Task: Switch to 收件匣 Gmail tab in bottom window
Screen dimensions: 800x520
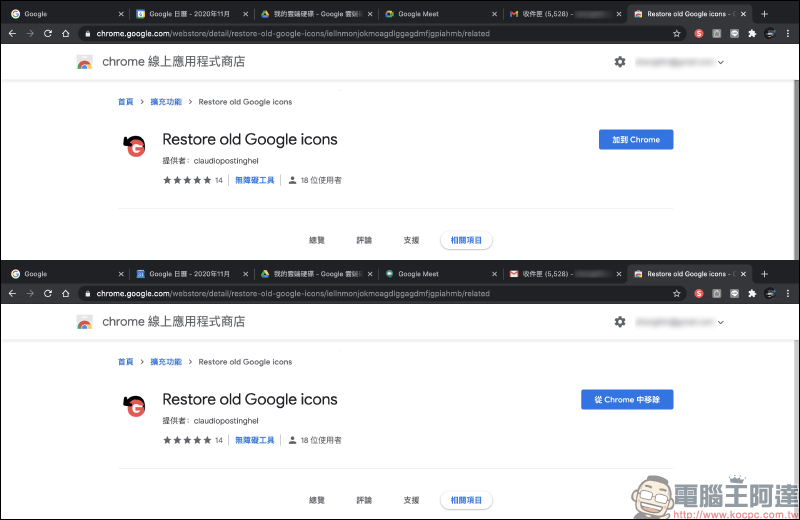Action: [x=565, y=274]
